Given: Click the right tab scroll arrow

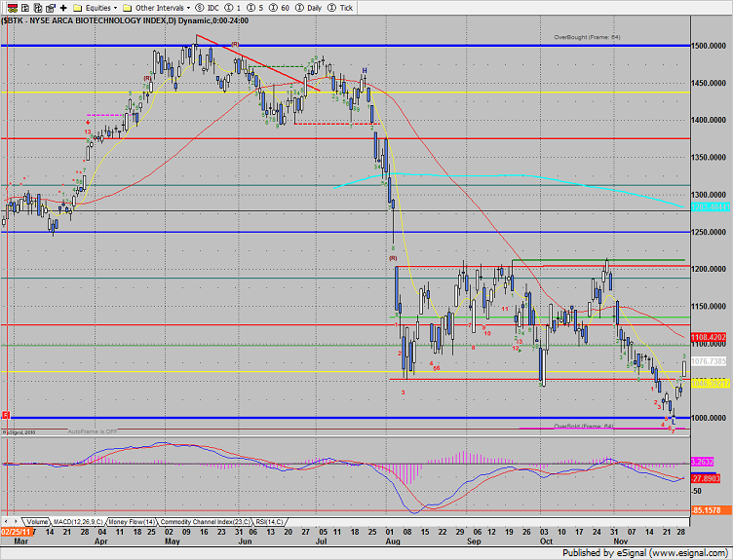Looking at the screenshot, I should (x=16, y=521).
